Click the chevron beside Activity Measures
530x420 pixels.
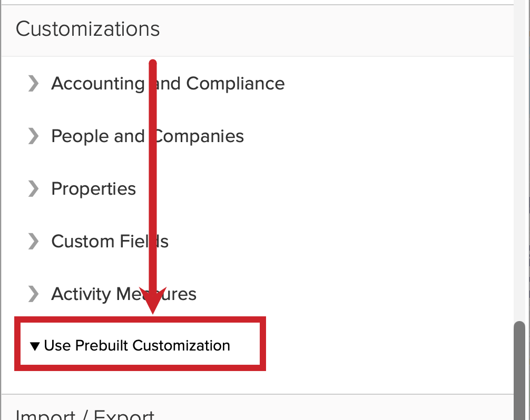pos(33,294)
